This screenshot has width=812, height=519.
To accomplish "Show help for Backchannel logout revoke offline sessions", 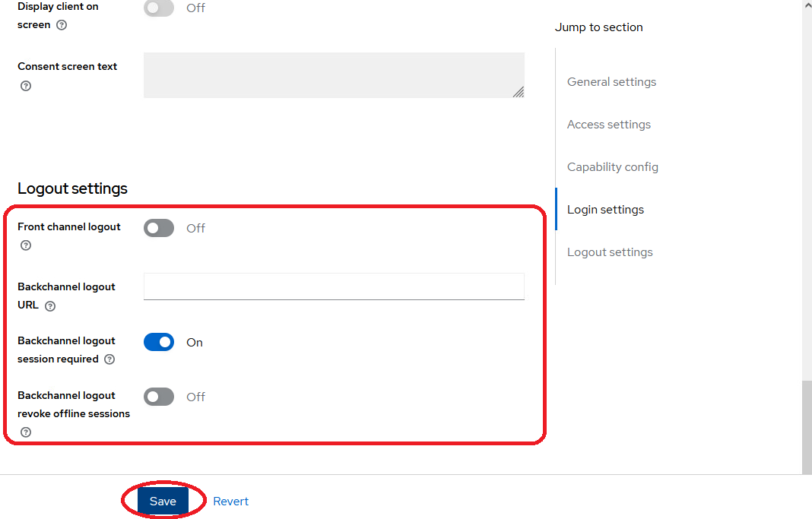I will 25,432.
